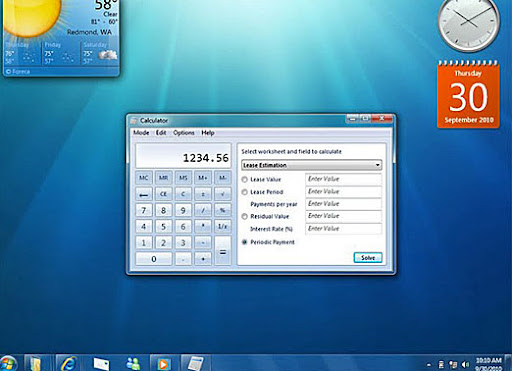
Task: Click the C clear key
Action: click(x=183, y=194)
